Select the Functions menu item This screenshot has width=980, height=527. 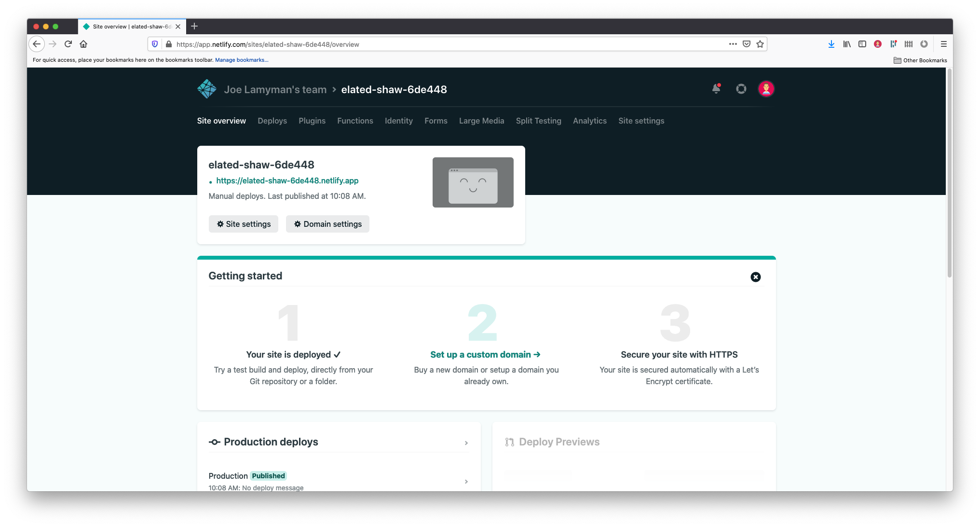click(x=355, y=120)
